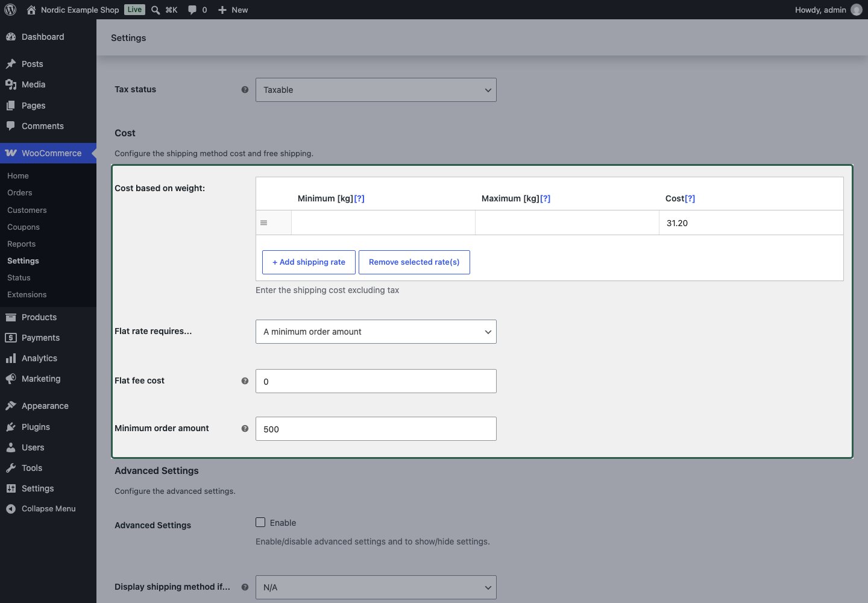Enable the Advanced Settings checkbox
The width and height of the screenshot is (868, 603).
click(260, 522)
